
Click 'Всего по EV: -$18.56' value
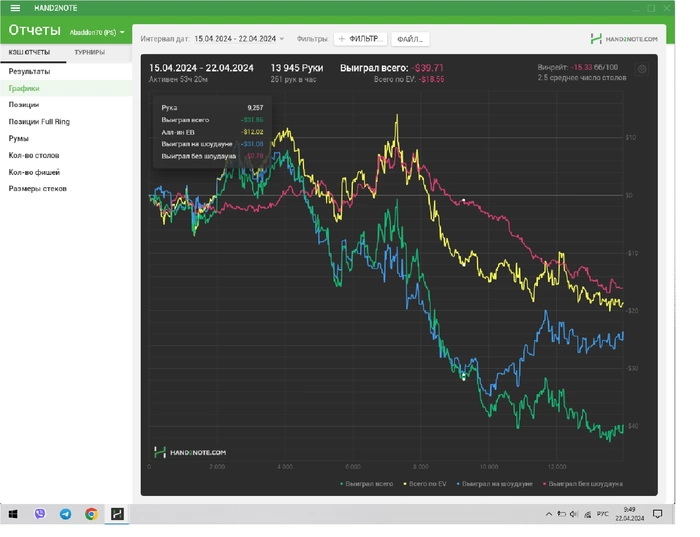tap(409, 79)
